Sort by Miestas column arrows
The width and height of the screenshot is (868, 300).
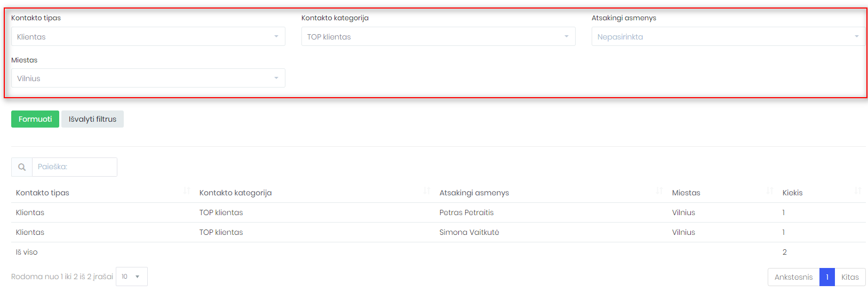coord(770,191)
